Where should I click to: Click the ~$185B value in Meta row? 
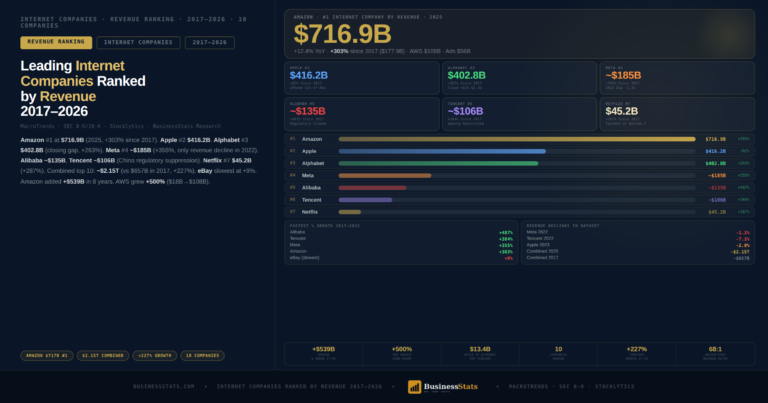[x=717, y=175]
